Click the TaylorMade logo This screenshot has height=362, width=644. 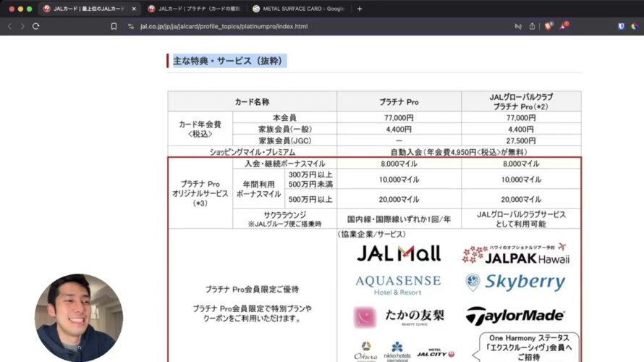515,316
